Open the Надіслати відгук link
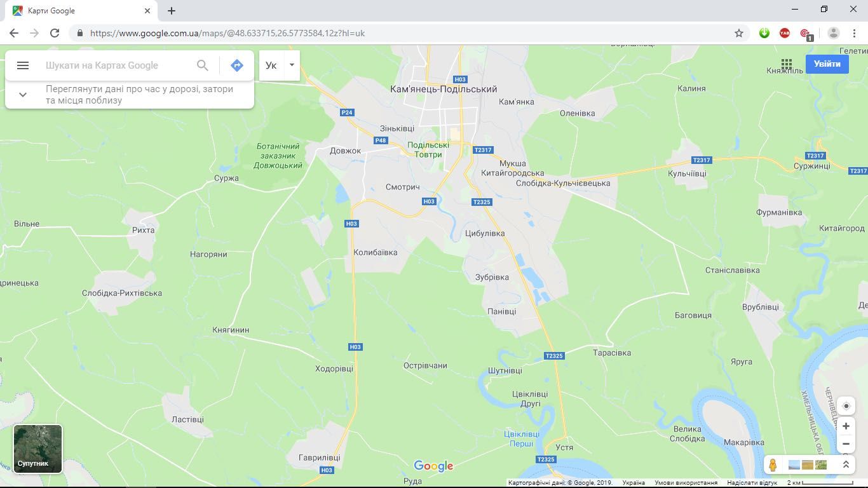Viewport: 868px width, 488px height. coord(752,483)
